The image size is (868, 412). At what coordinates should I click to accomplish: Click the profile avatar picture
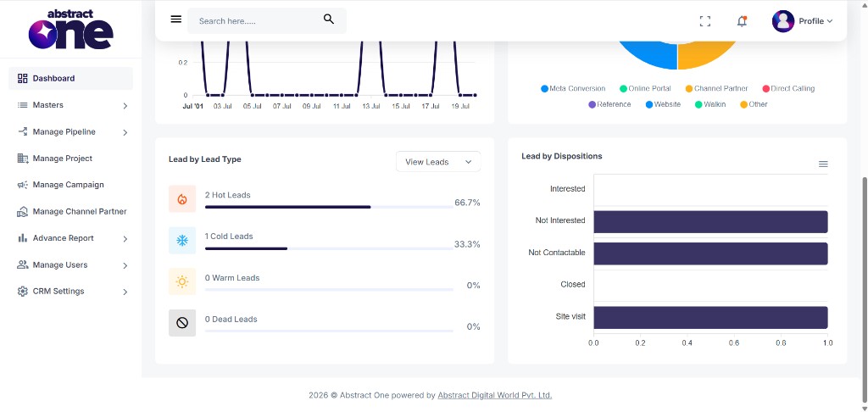coord(782,21)
